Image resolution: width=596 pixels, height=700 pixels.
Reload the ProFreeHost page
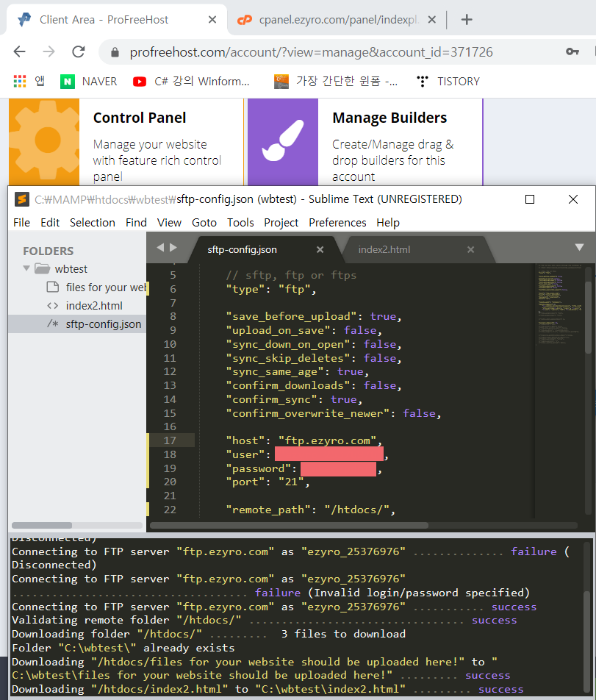click(x=79, y=51)
